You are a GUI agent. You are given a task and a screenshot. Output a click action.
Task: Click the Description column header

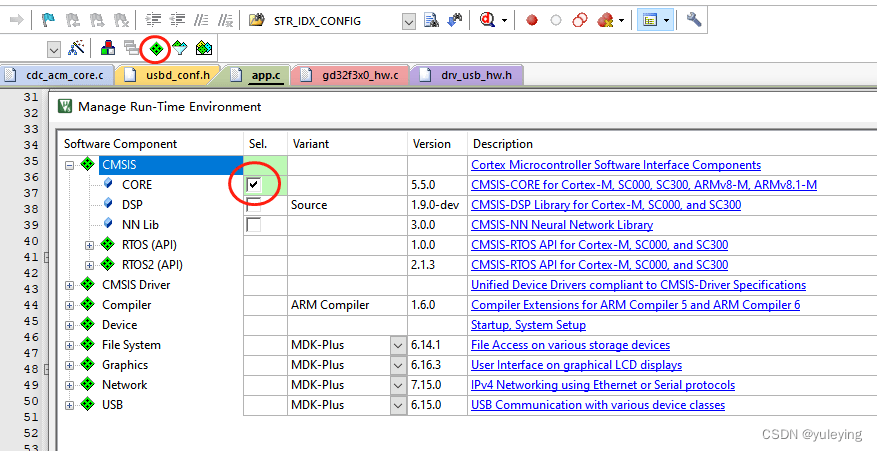(x=671, y=144)
